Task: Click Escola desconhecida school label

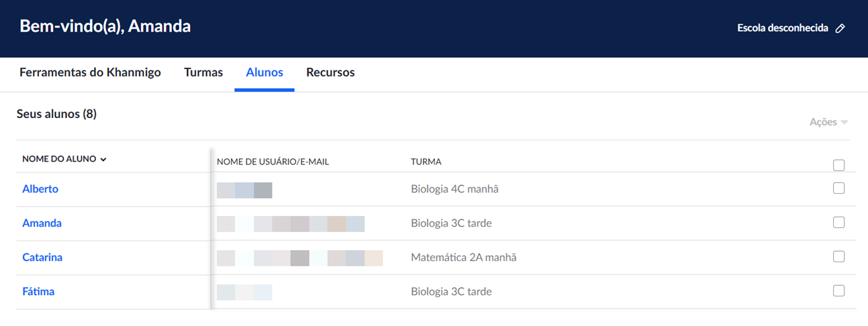Action: (x=782, y=29)
